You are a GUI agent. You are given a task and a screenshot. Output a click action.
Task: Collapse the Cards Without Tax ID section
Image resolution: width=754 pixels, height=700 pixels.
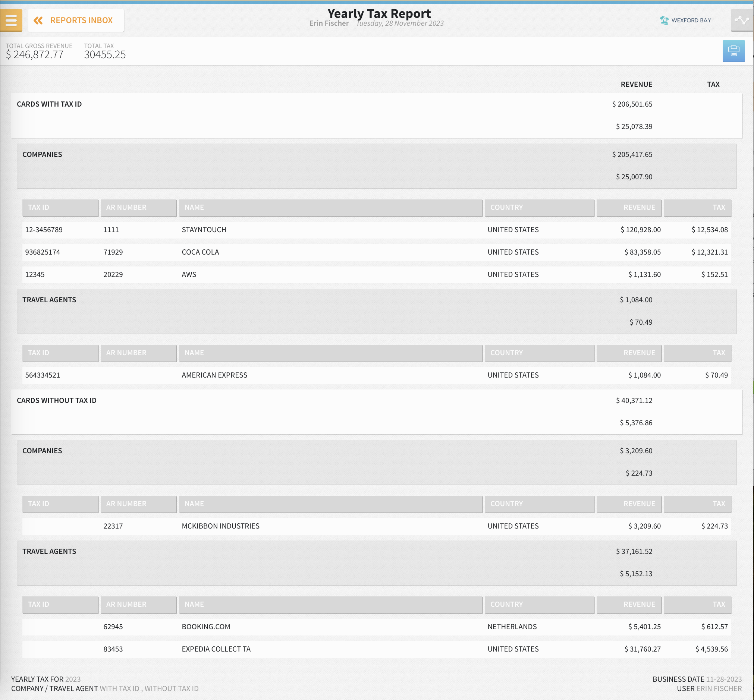tap(56, 400)
